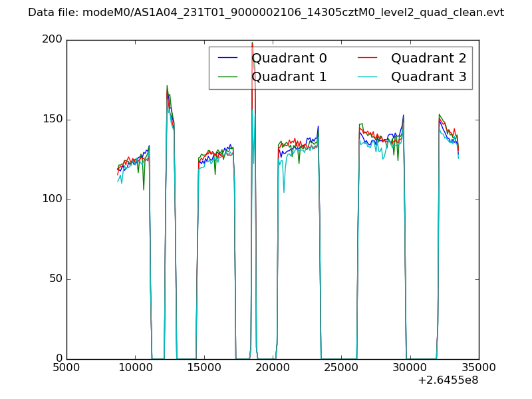This screenshot has width=532, height=399.
Task: Click the x-axis tick label 35000
Action: coord(478,368)
